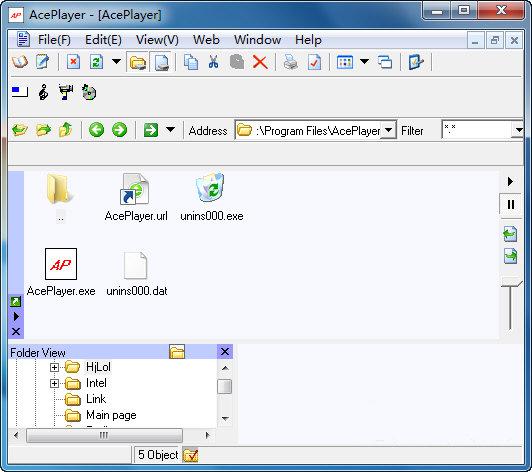This screenshot has height=472, width=532.
Task: Click the view mode icons button
Action: coord(345,62)
